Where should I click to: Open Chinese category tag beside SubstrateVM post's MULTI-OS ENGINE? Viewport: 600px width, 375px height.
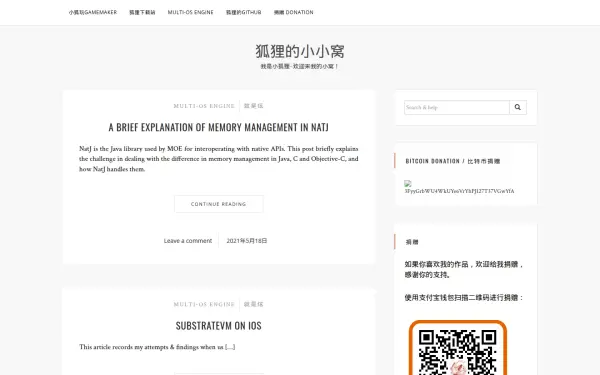[x=254, y=304]
